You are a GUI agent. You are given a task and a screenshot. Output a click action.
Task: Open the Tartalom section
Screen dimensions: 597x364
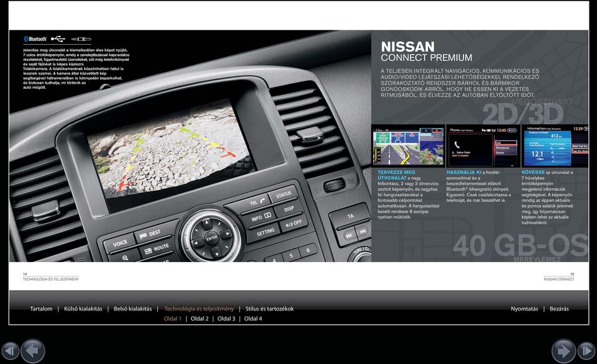tap(41, 309)
